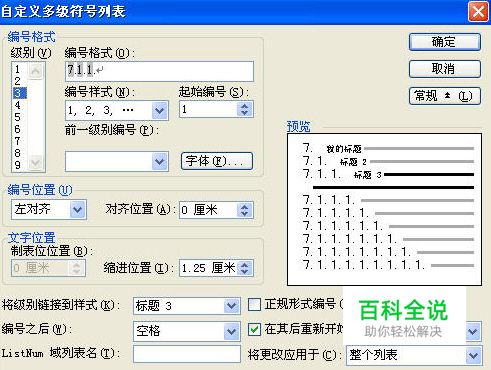Click the 起始编号 value field
Screen dimensions: 491x370
click(208, 109)
